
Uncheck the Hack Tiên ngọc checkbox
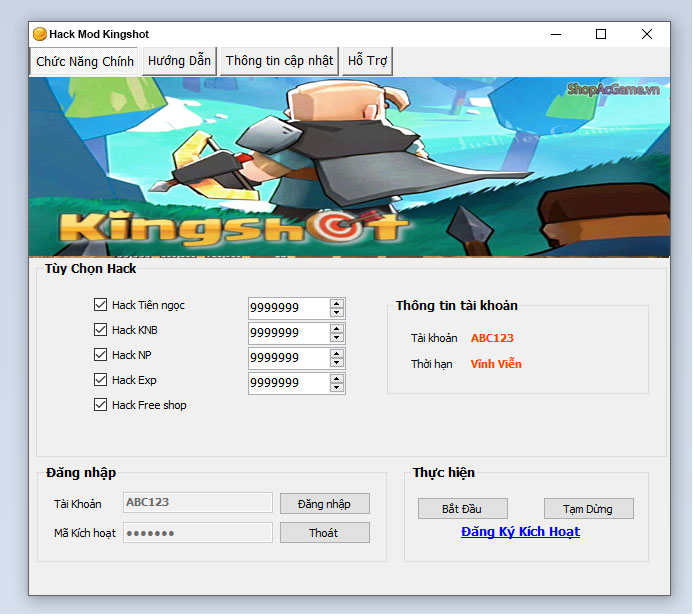(100, 305)
